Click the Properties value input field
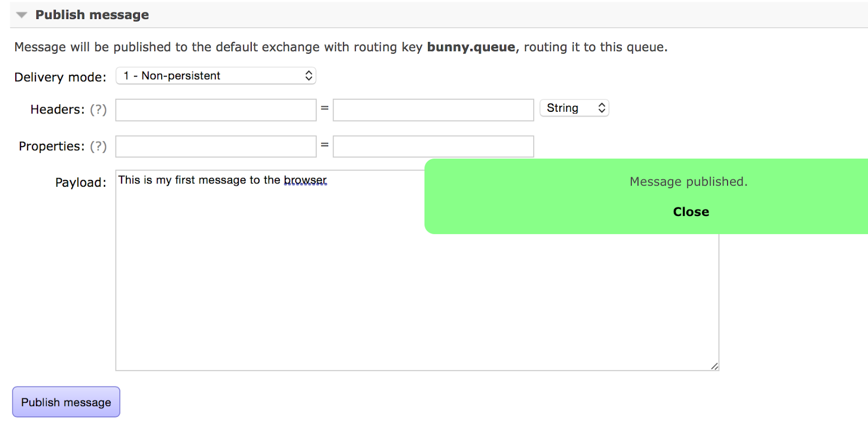This screenshot has height=431, width=868. tap(433, 147)
